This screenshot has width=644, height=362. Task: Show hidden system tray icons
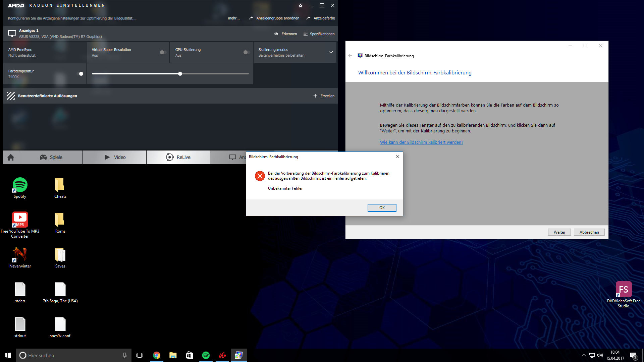click(x=584, y=355)
